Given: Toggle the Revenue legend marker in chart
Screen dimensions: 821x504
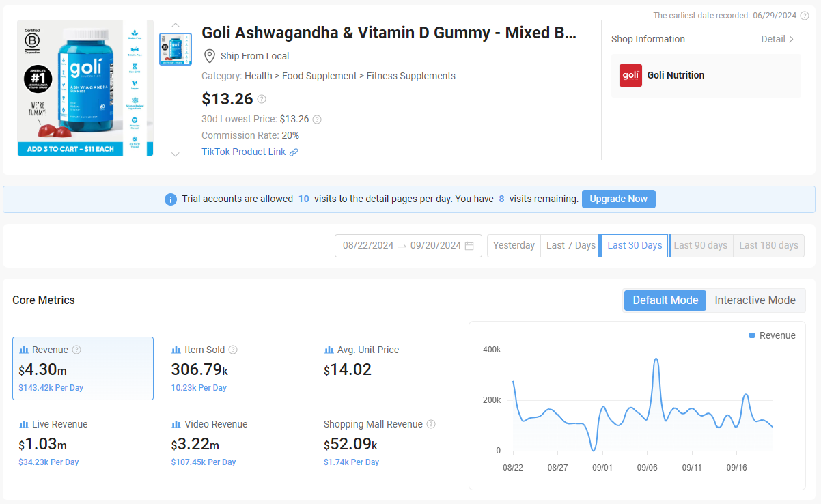Looking at the screenshot, I should point(752,335).
